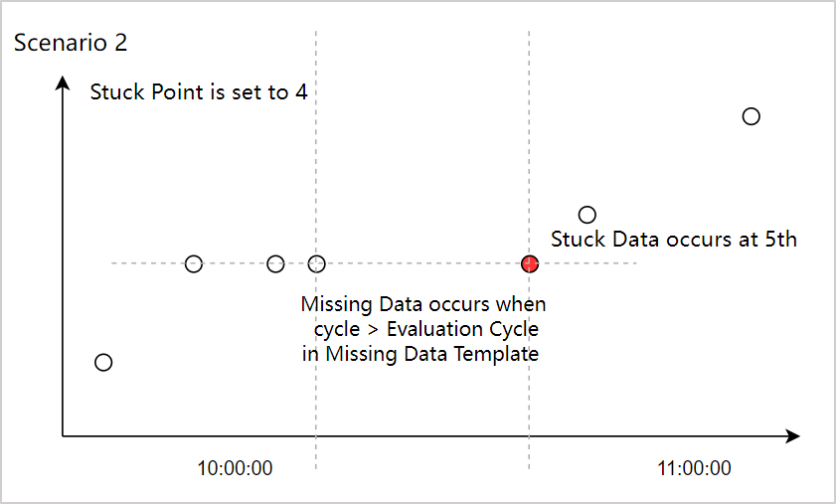Click the red stuck data point
The image size is (836, 504).
click(x=530, y=263)
